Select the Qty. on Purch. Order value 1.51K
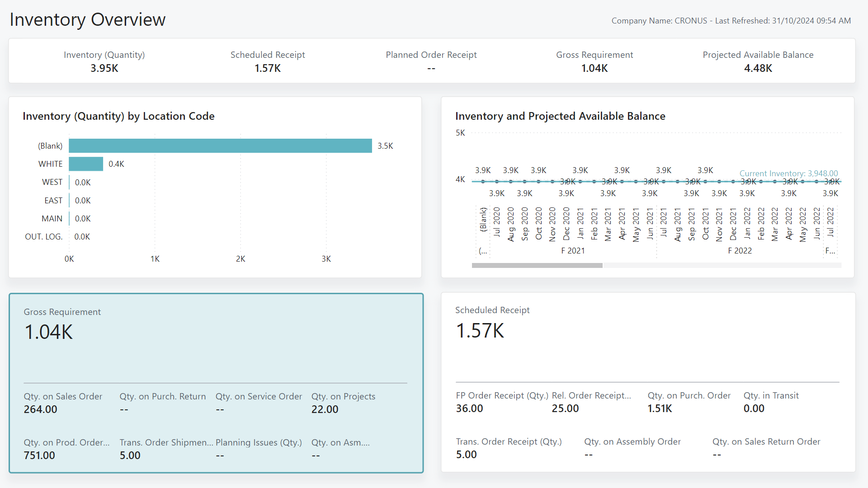This screenshot has height=488, width=868. (659, 408)
